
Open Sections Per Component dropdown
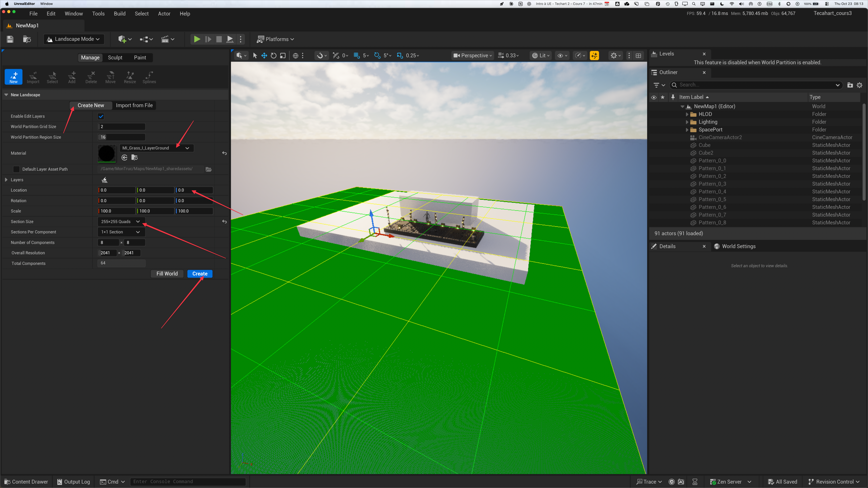point(121,232)
